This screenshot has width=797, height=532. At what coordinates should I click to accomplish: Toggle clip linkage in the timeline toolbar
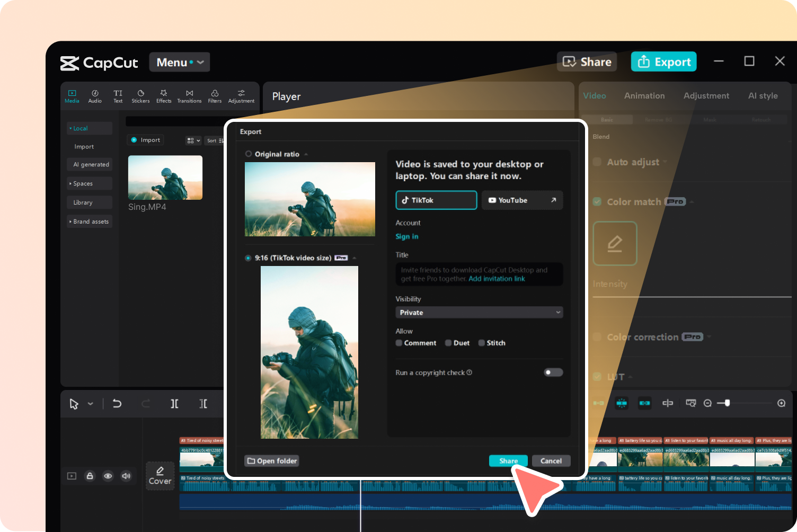[644, 403]
